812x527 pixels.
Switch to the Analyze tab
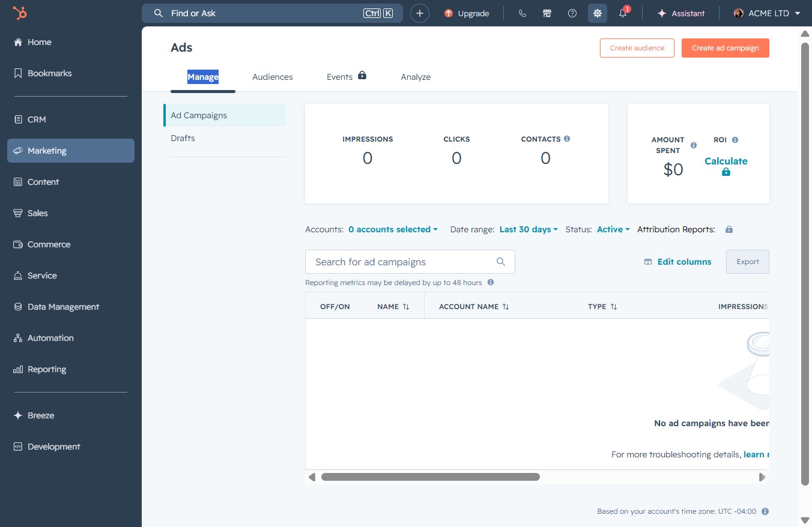point(416,77)
